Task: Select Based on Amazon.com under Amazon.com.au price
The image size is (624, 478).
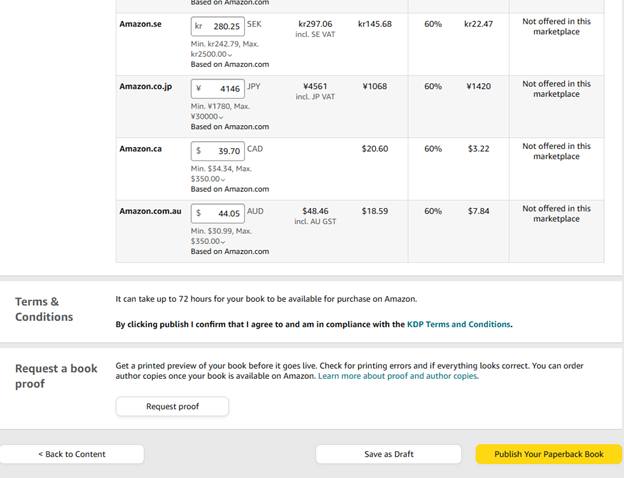Action: [230, 252]
